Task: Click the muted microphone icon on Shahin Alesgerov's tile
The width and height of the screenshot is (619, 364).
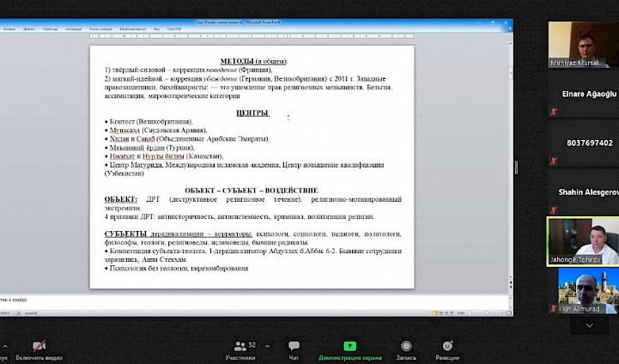Action: [x=554, y=209]
